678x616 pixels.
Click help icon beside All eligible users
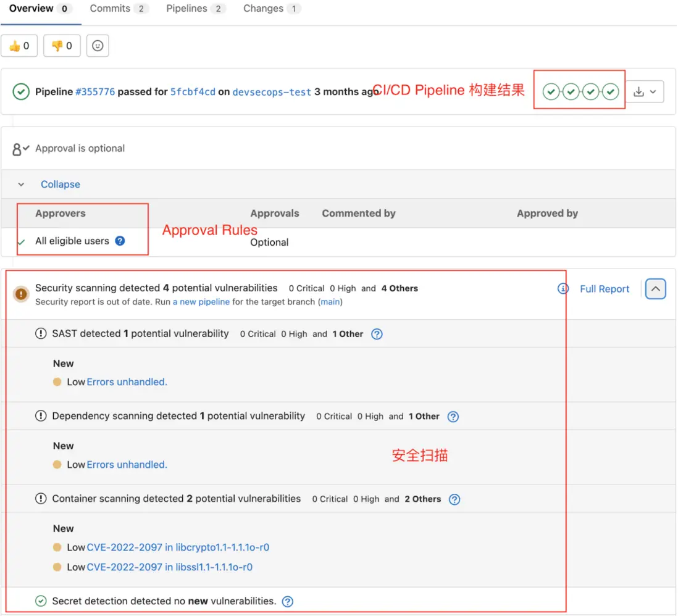click(x=120, y=241)
